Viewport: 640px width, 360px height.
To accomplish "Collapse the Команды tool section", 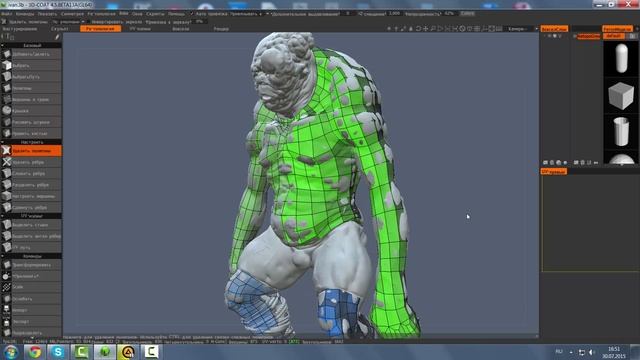I will pos(31,256).
